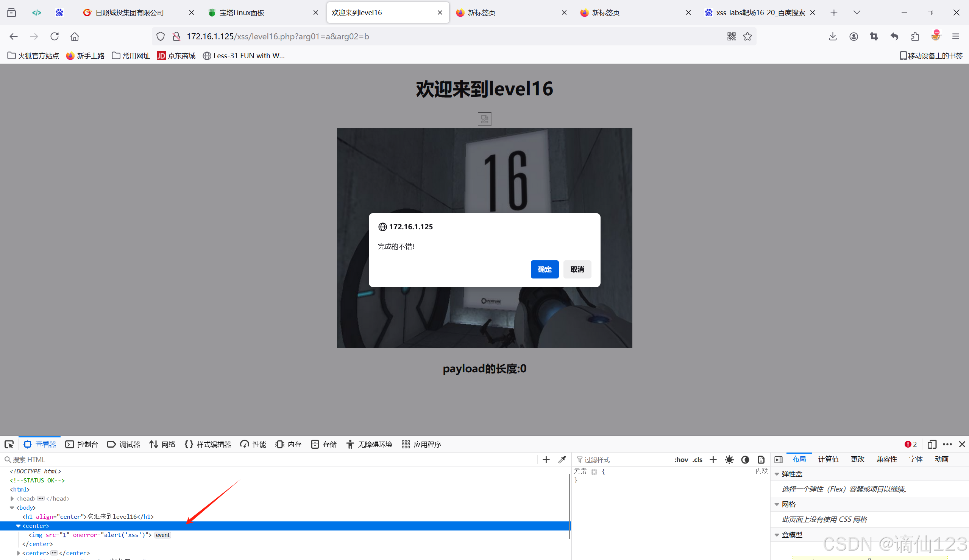Toggle light color scheme simulation (sun icon)
The height and width of the screenshot is (560, 969).
click(x=729, y=459)
